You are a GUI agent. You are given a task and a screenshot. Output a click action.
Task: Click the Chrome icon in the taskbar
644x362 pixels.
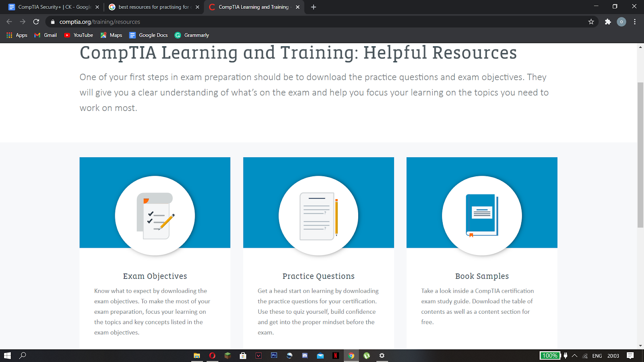click(x=351, y=356)
